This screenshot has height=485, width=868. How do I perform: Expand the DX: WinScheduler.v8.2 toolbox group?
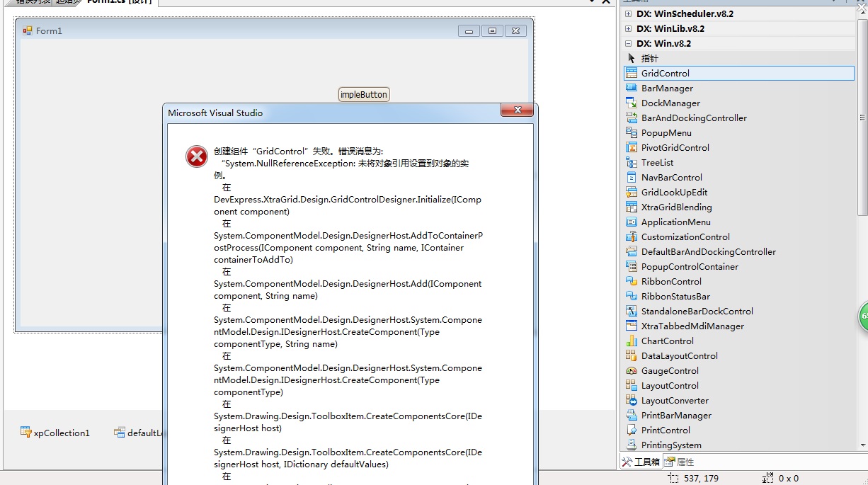click(629, 13)
